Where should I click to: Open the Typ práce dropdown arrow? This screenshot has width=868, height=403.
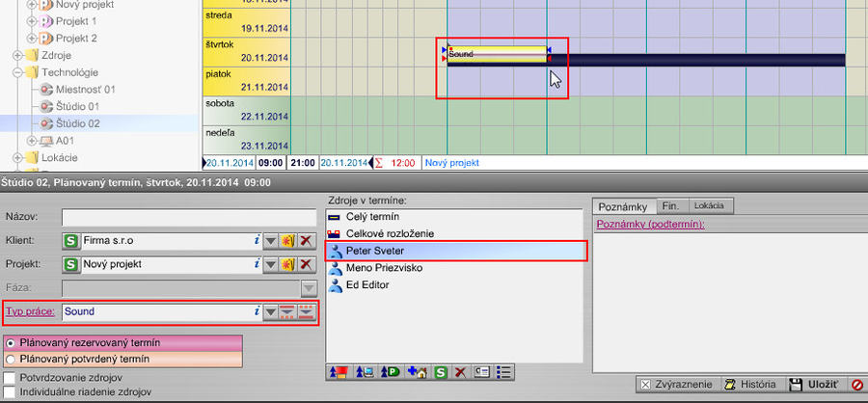[271, 311]
